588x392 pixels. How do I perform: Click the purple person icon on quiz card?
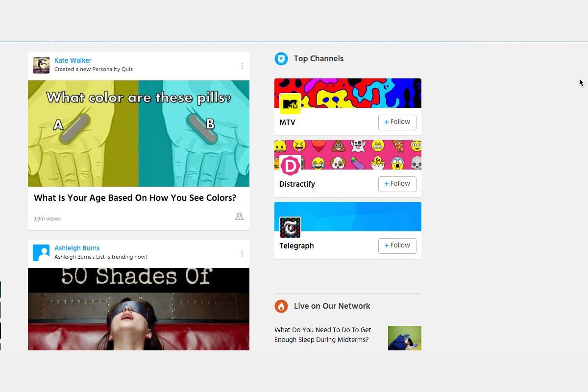click(x=239, y=217)
